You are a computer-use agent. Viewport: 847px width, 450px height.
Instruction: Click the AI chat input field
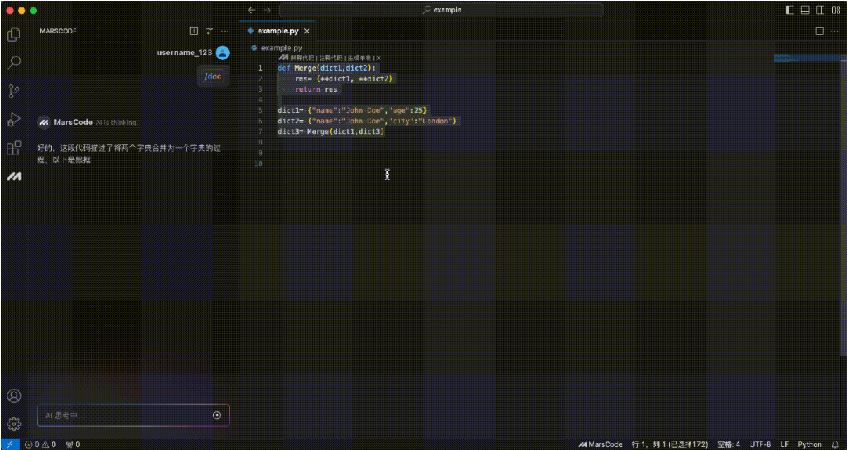pyautogui.click(x=120, y=415)
